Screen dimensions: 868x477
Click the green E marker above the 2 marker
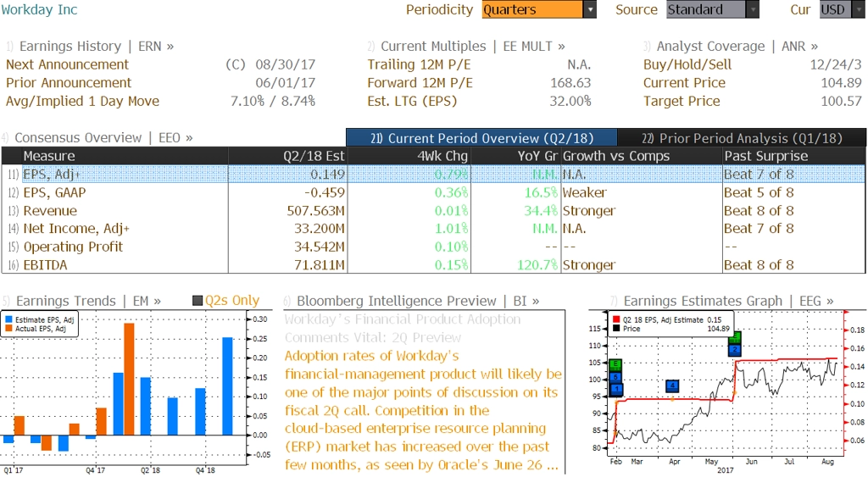click(x=734, y=337)
